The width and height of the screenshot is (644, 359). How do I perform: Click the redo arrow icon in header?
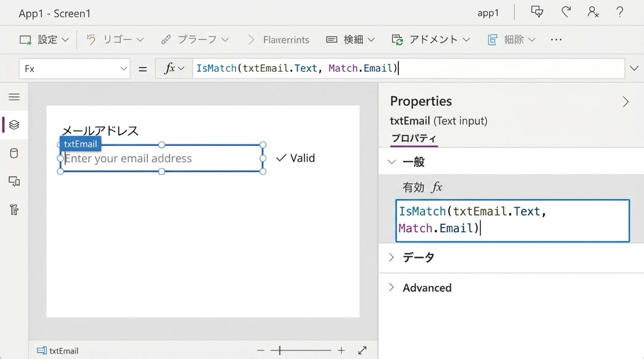point(566,13)
